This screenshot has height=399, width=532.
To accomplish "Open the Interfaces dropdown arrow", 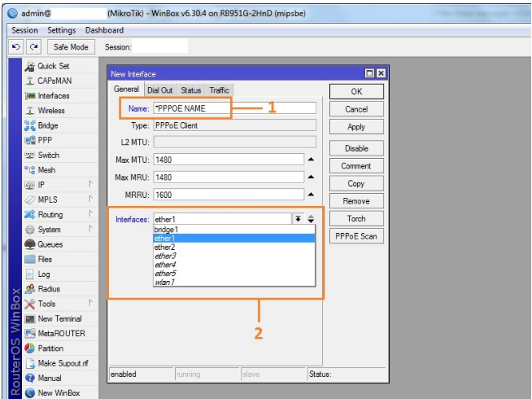I will pyautogui.click(x=298, y=219).
